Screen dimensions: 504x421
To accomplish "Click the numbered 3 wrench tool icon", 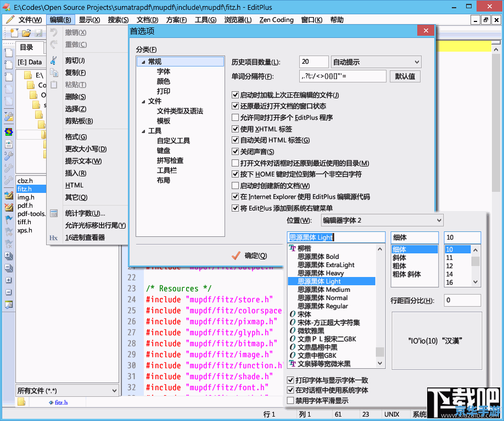I will pyautogui.click(x=9, y=156).
